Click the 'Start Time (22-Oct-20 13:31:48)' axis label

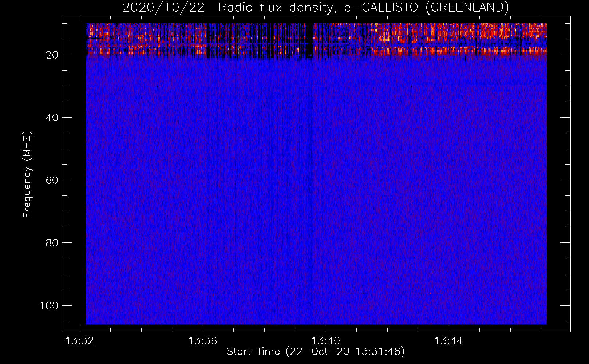(x=316, y=352)
